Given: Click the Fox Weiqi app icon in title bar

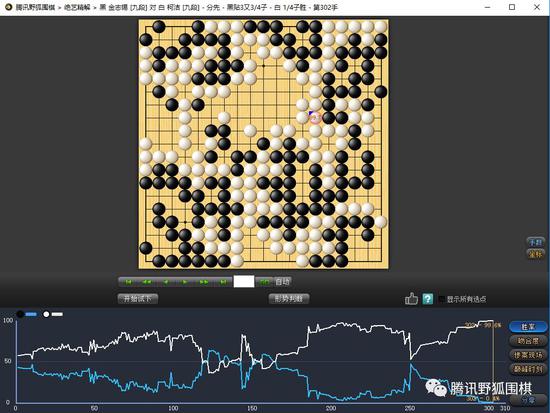Looking at the screenshot, I should 8,7.
